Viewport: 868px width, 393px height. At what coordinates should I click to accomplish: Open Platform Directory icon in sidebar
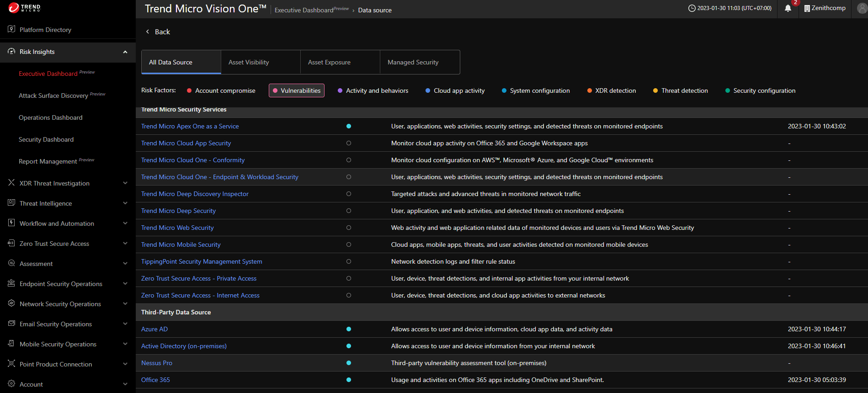pos(11,29)
